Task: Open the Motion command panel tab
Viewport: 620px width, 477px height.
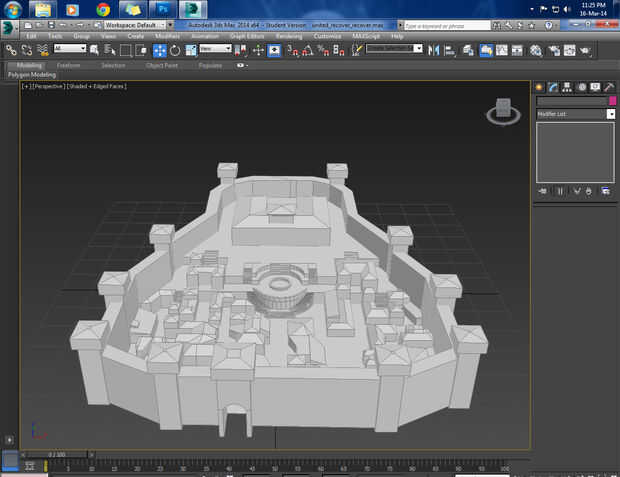Action: (x=581, y=87)
